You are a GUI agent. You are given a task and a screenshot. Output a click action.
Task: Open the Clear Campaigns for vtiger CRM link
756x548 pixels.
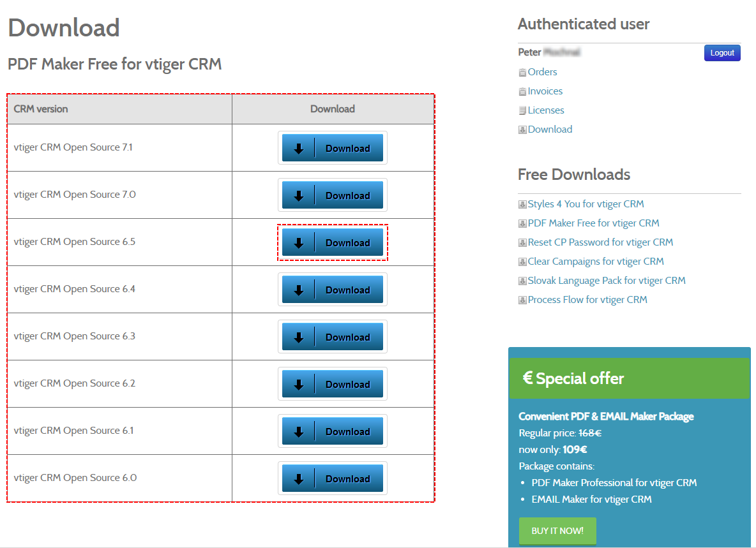pyautogui.click(x=596, y=261)
